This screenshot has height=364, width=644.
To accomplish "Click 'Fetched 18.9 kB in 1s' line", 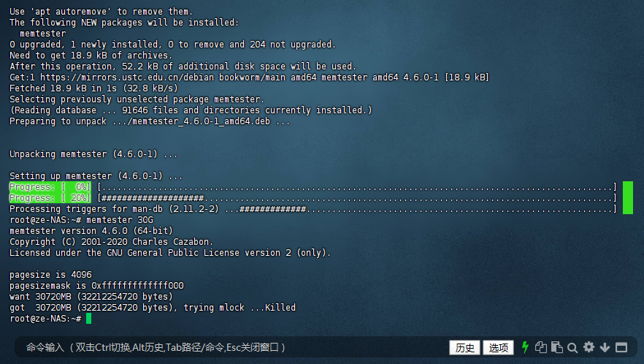I will (93, 88).
